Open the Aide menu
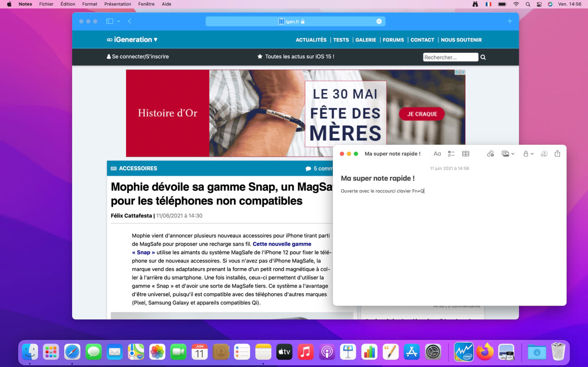Image resolution: width=588 pixels, height=367 pixels. 166,4
